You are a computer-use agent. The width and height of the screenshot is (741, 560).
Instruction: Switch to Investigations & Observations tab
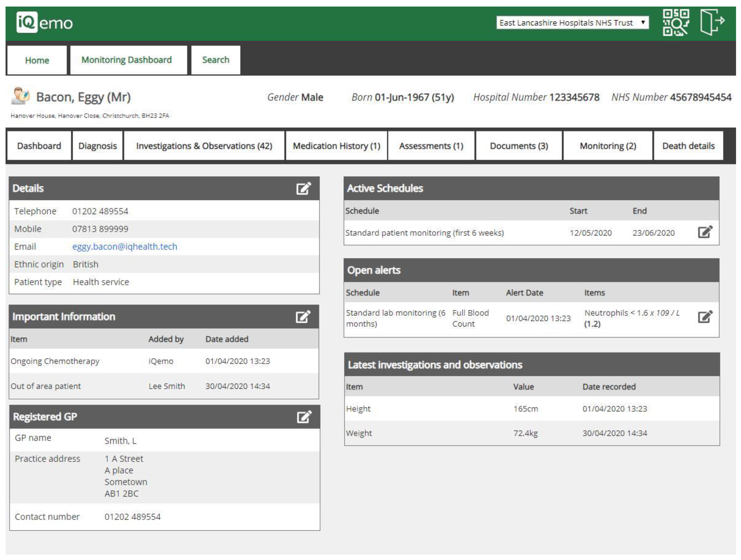point(204,146)
